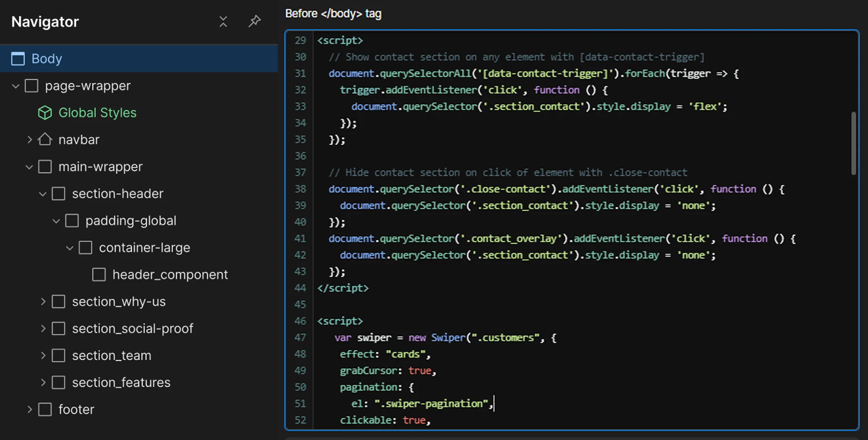Collapse the main-wrapper tree node

(x=29, y=167)
